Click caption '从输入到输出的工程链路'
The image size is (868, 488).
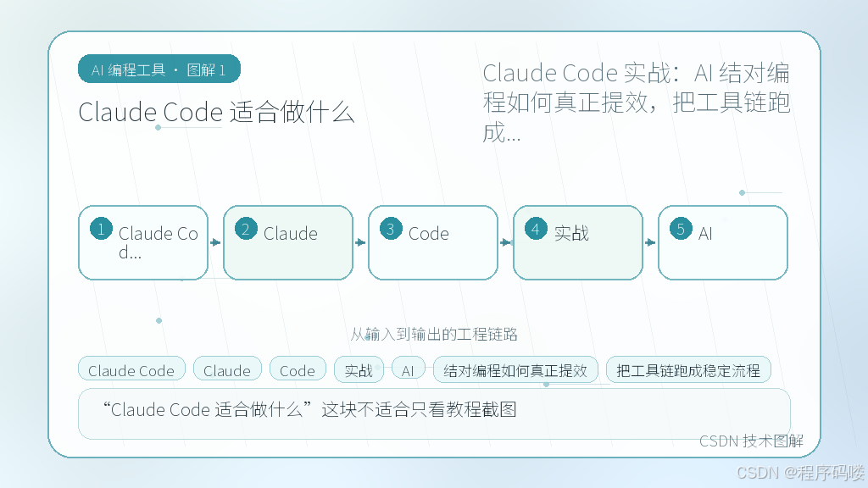click(434, 334)
